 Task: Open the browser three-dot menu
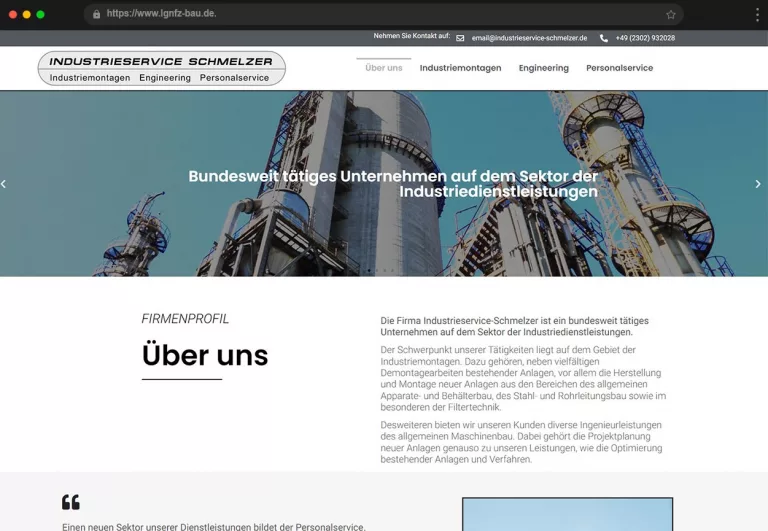(x=757, y=15)
